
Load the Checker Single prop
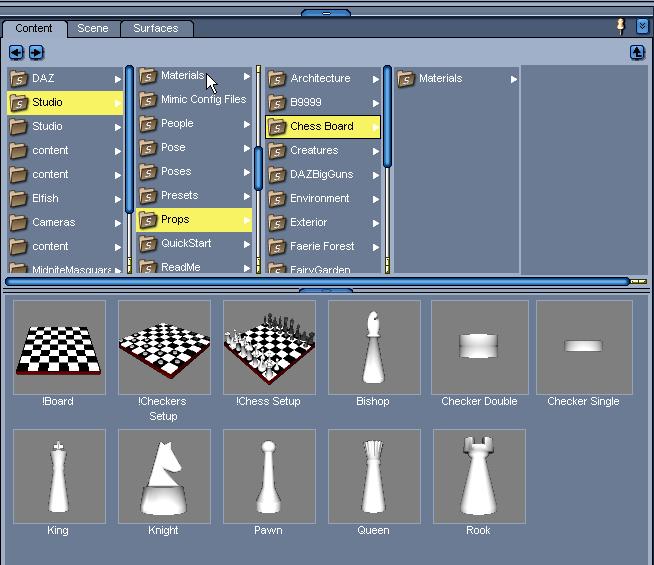click(584, 348)
